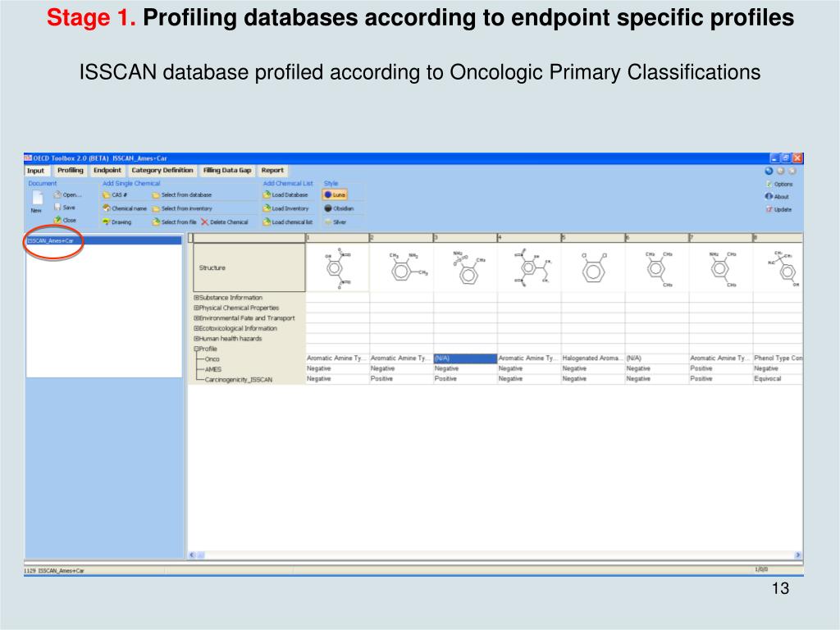Select the Onco profile row
Viewport: 840px width, 630px height.
[212, 359]
